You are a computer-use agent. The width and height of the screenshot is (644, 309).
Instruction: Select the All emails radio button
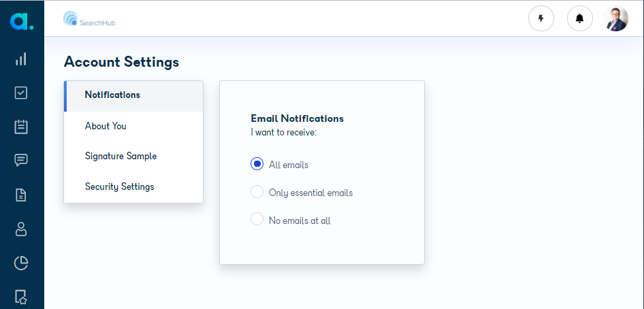click(x=257, y=164)
